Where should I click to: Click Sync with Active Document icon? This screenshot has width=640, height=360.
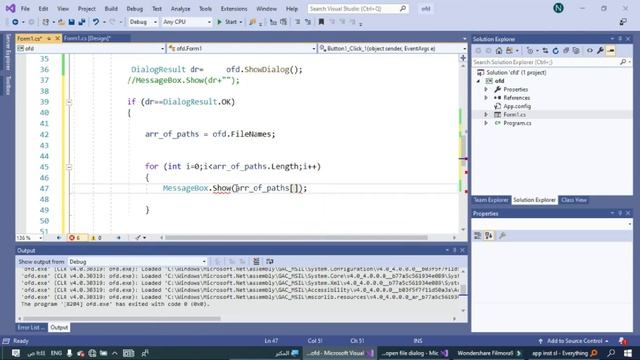(x=545, y=51)
